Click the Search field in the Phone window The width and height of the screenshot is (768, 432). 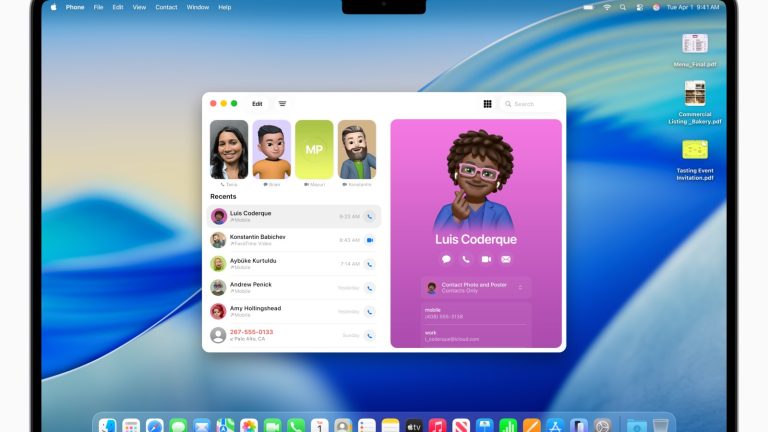tap(530, 104)
